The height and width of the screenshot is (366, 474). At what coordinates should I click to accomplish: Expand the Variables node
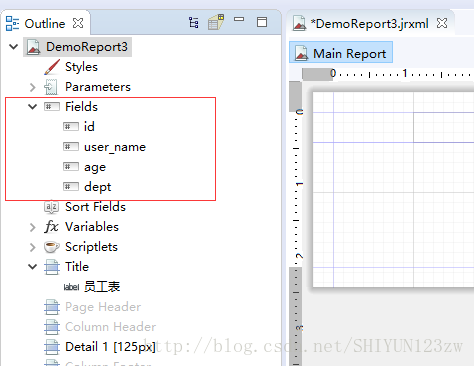coord(32,227)
